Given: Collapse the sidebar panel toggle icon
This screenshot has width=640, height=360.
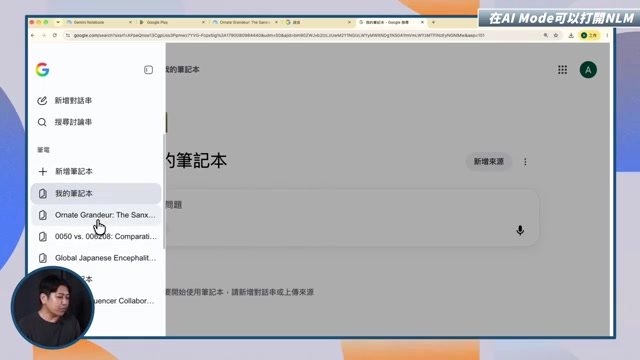Looking at the screenshot, I should [x=148, y=70].
